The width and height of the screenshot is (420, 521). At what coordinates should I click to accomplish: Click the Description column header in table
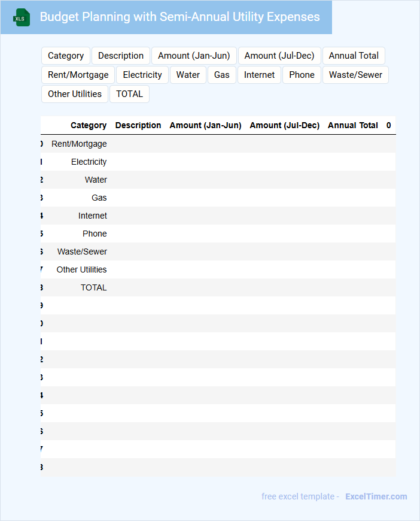click(x=138, y=125)
